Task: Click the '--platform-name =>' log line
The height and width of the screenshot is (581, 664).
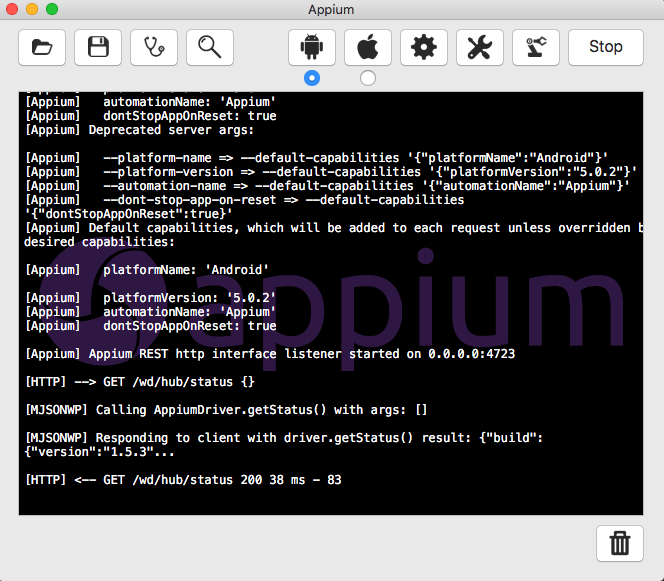Action: point(316,158)
